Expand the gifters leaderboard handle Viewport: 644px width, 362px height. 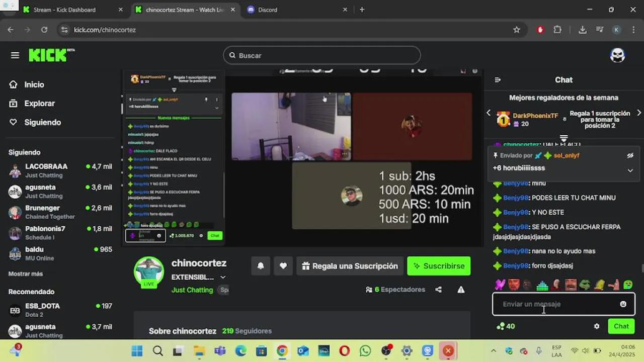coord(563,138)
